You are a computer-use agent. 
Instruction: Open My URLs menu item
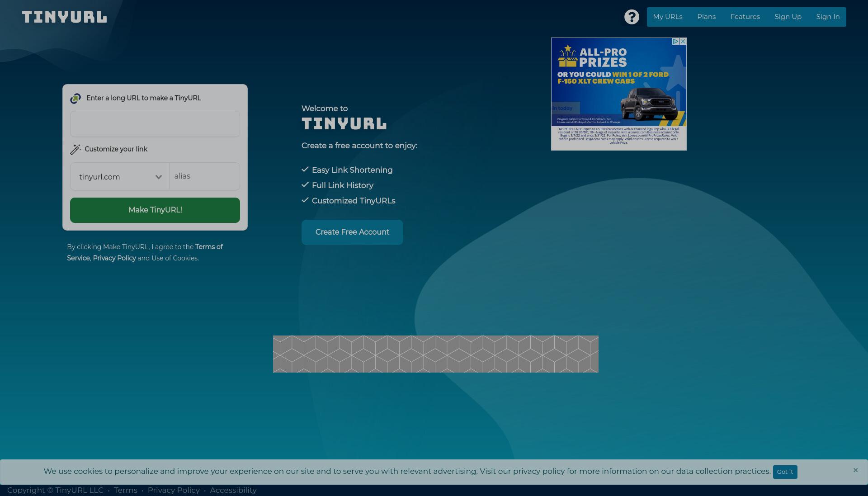click(x=668, y=17)
